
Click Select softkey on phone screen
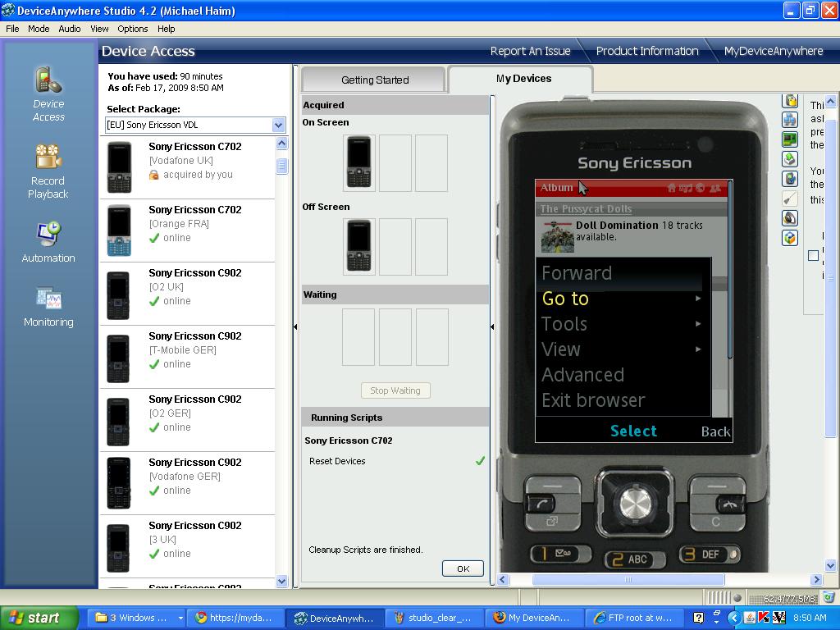pos(633,431)
